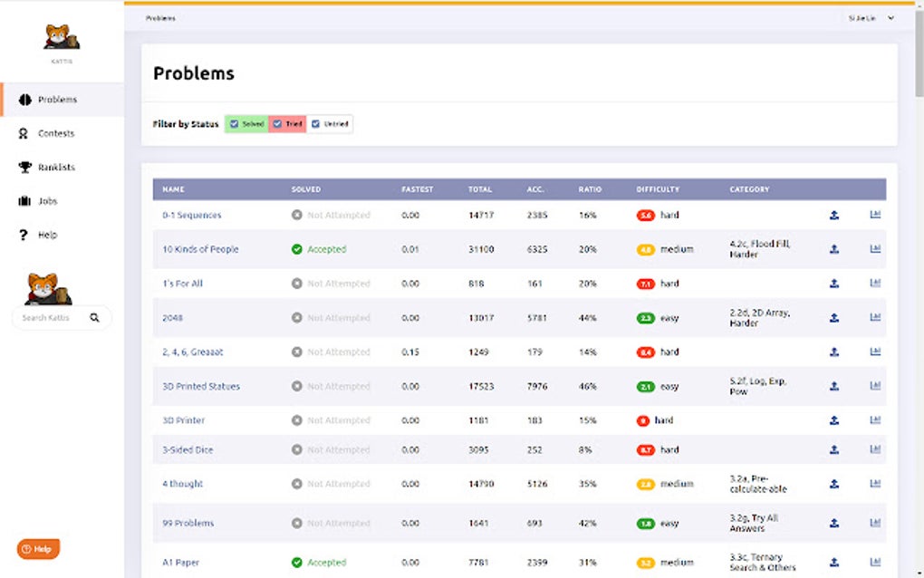Click the Ranklists trophy icon
The image size is (924, 578).
pyautogui.click(x=24, y=168)
